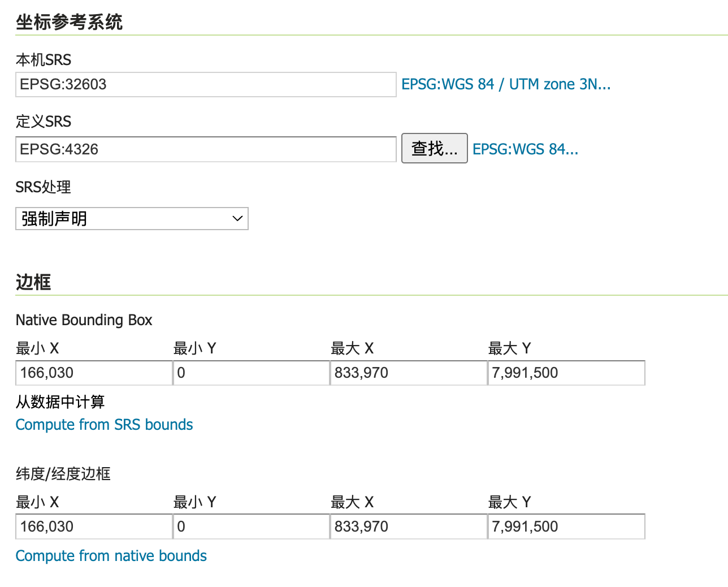Click Native Bounding Box 最小 Y field
Image resolution: width=728 pixels, height=587 pixels.
pos(251,373)
